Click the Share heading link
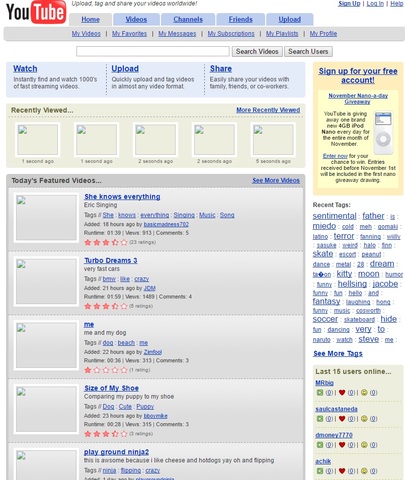This screenshot has width=405, height=480. (x=221, y=69)
